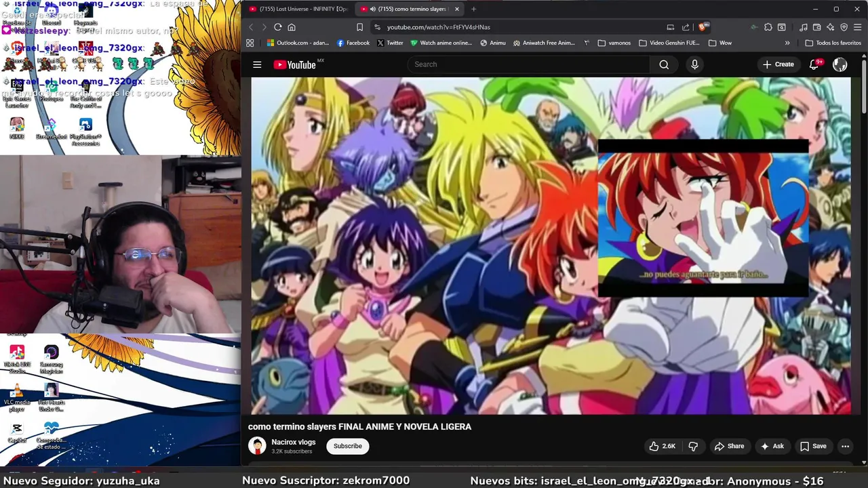Open the YouTube hamburger guide menu

click(x=257, y=64)
